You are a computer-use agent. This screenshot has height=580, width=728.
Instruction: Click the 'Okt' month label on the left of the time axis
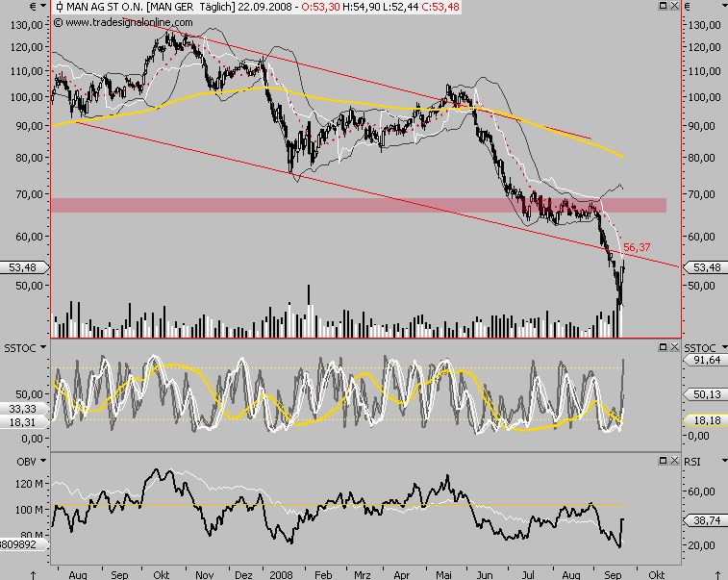162,575
